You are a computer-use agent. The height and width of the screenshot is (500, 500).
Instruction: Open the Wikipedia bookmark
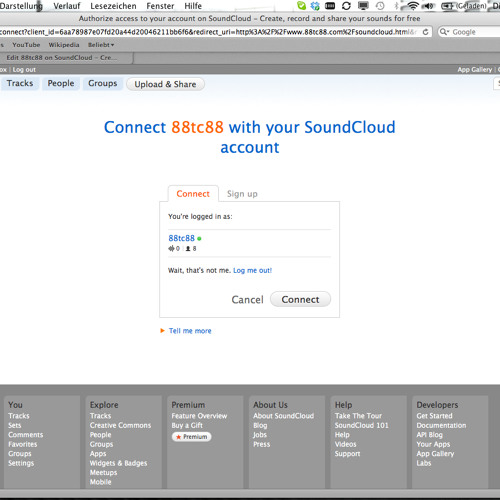[64, 45]
